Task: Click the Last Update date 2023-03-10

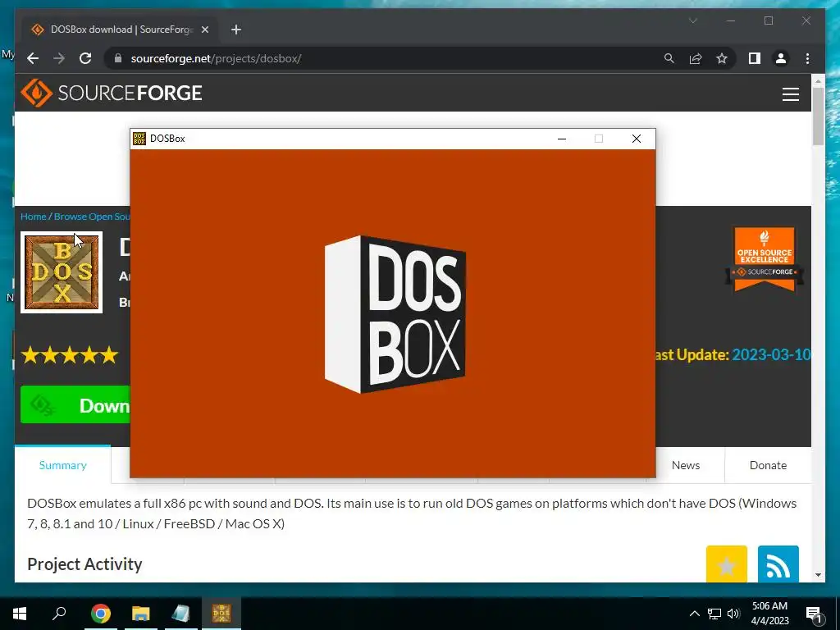Action: point(771,354)
